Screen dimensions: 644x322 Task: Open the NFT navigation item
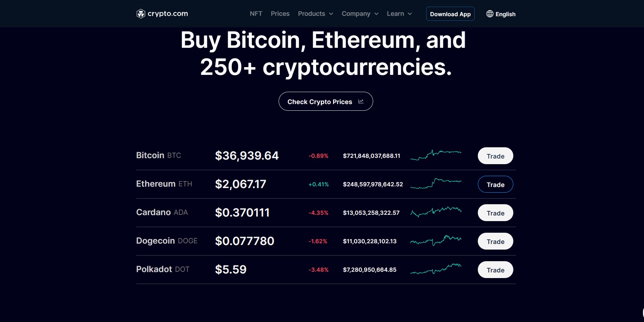(256, 14)
